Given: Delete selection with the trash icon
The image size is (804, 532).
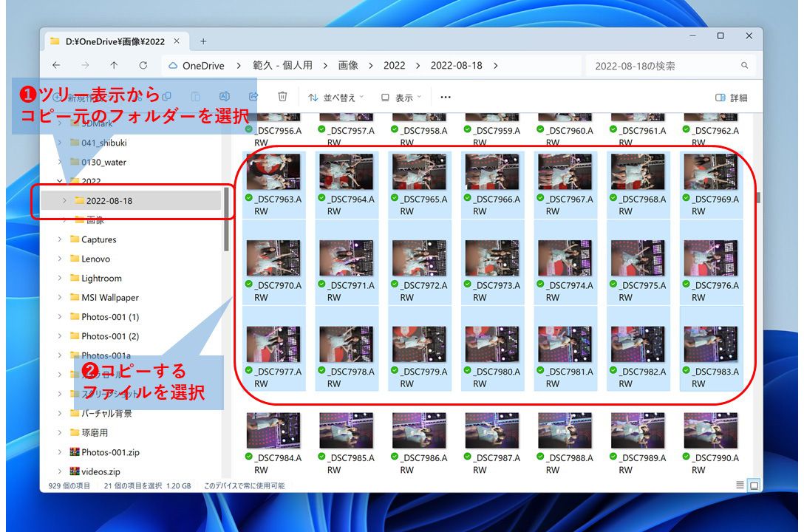Looking at the screenshot, I should pyautogui.click(x=282, y=96).
